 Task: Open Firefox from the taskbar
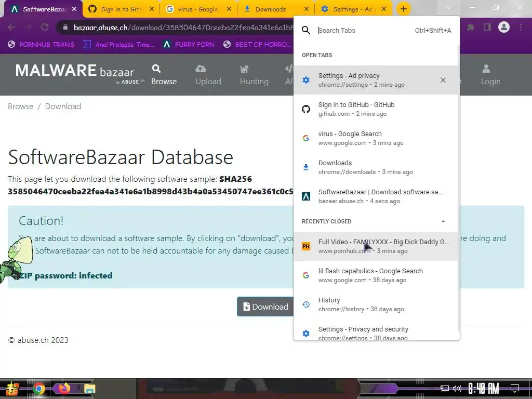pyautogui.click(x=64, y=388)
